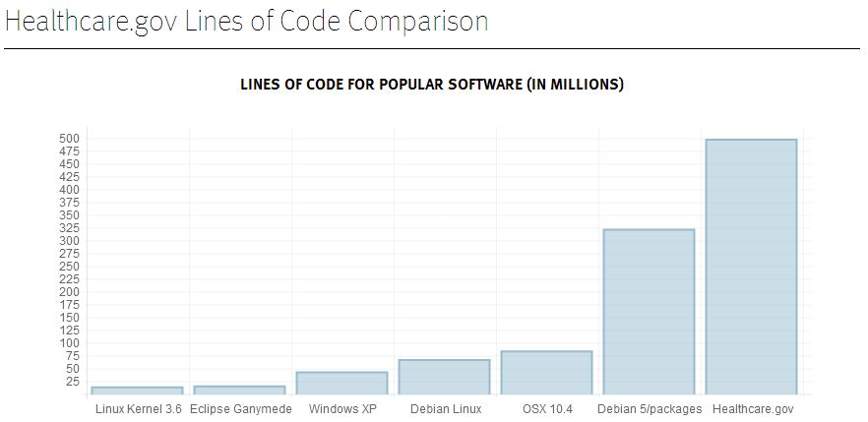Click the 200 y-axis value
The image size is (868, 422).
(70, 292)
